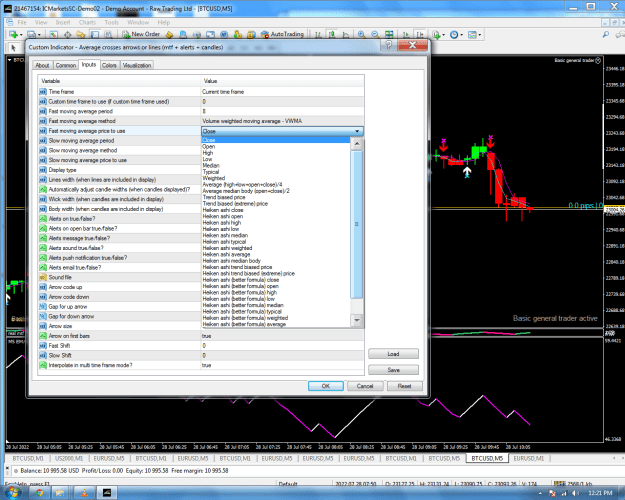625x500 pixels.
Task: Switch chart to bar chart icon
Action: point(318,35)
